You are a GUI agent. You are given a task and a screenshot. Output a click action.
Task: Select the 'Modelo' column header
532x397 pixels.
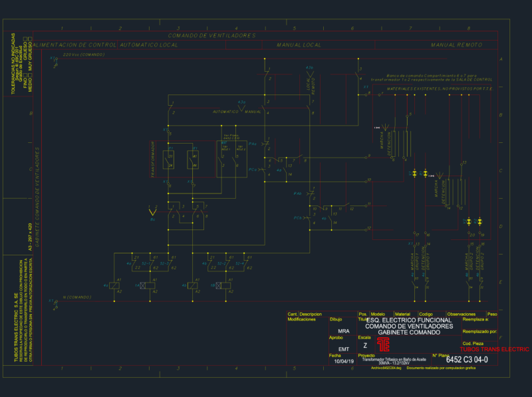click(378, 314)
